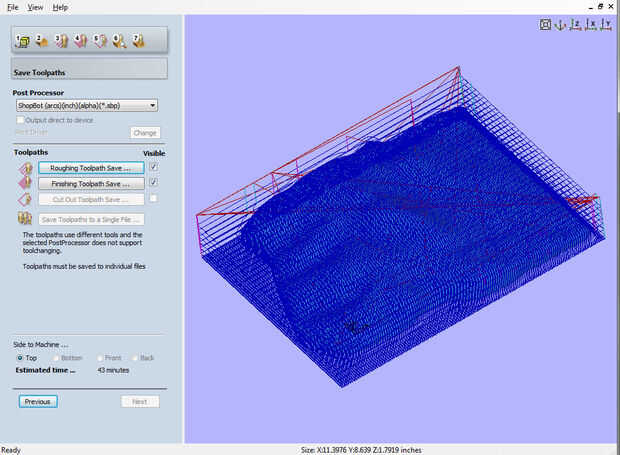Go to wizard step 7 icon

point(138,41)
